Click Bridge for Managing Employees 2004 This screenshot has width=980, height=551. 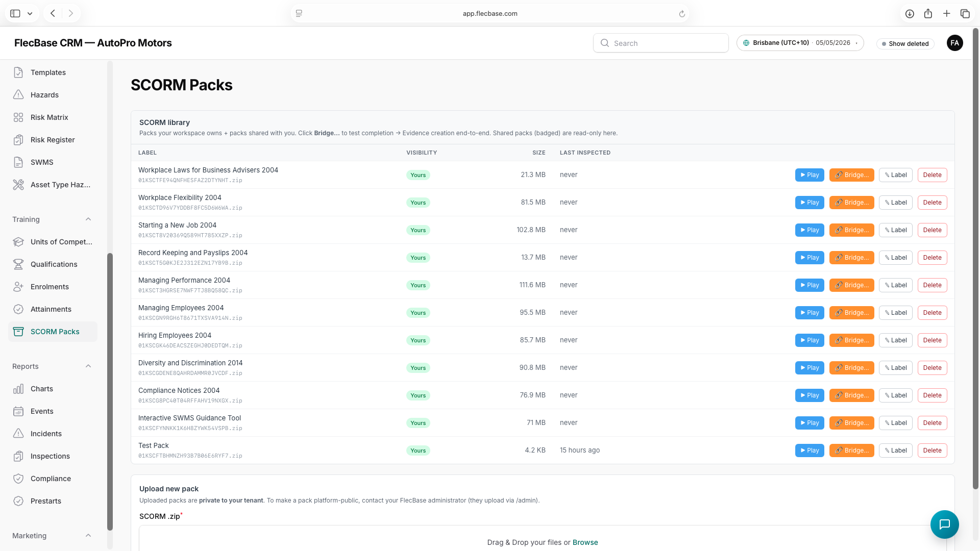851,313
